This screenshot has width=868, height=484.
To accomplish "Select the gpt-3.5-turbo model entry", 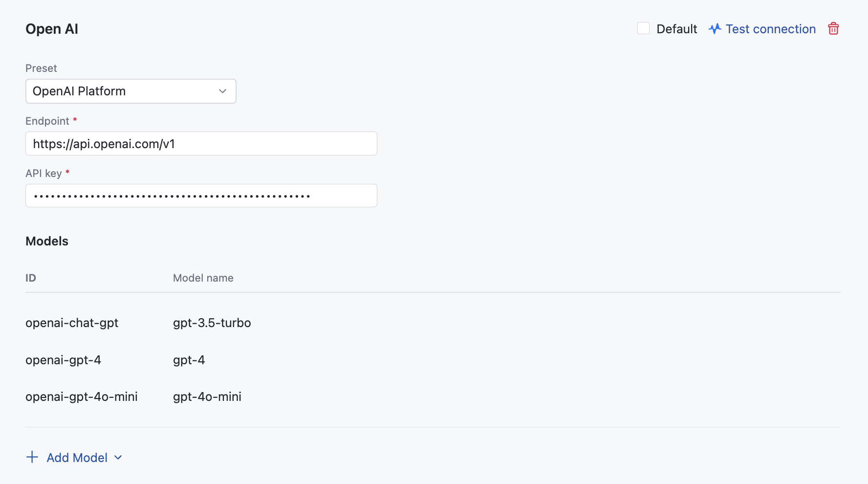I will 212,323.
